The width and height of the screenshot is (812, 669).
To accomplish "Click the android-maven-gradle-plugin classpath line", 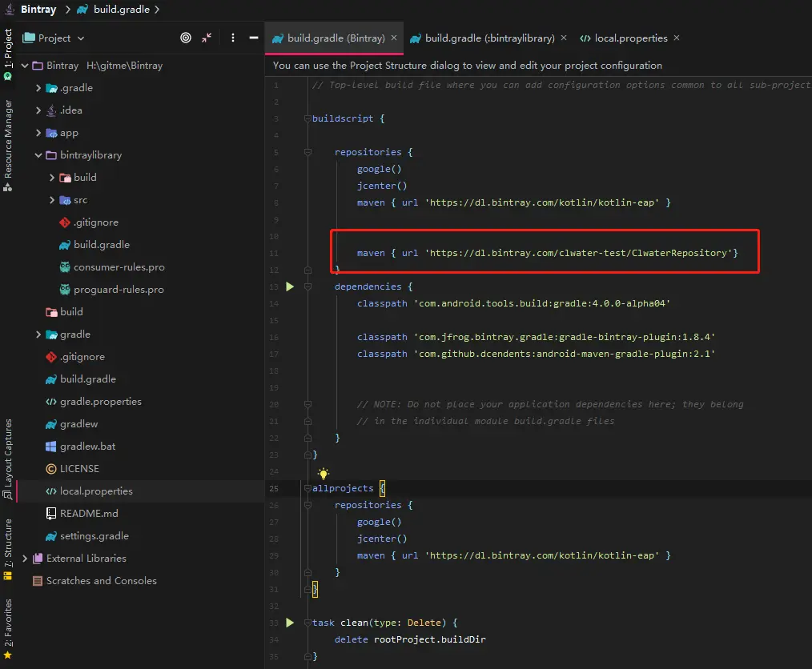I will click(536, 354).
